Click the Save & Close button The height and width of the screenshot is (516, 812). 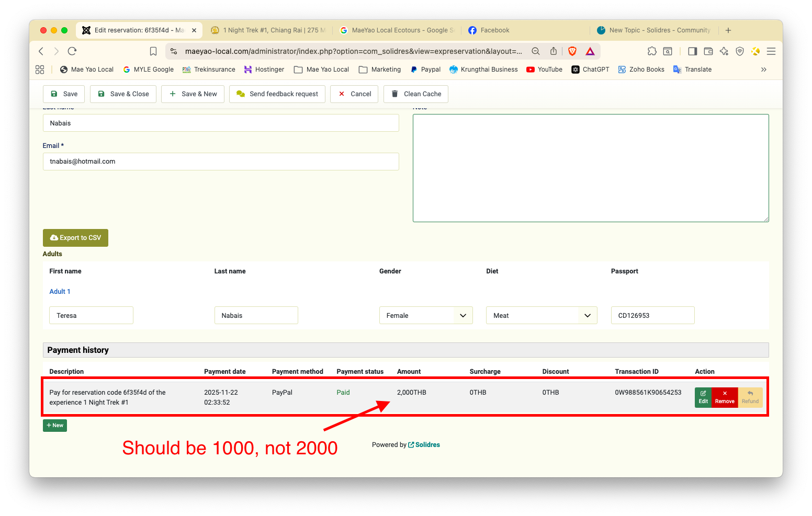point(123,94)
